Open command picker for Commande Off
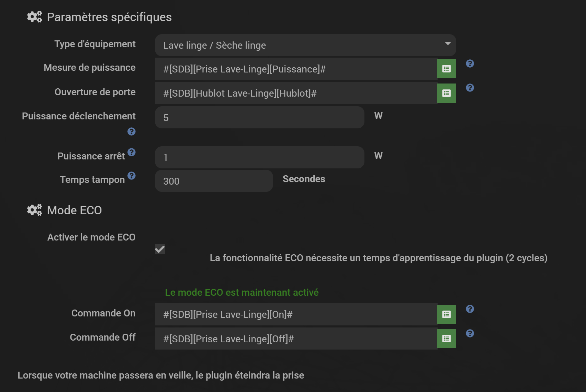This screenshot has width=586, height=392. coord(447,339)
